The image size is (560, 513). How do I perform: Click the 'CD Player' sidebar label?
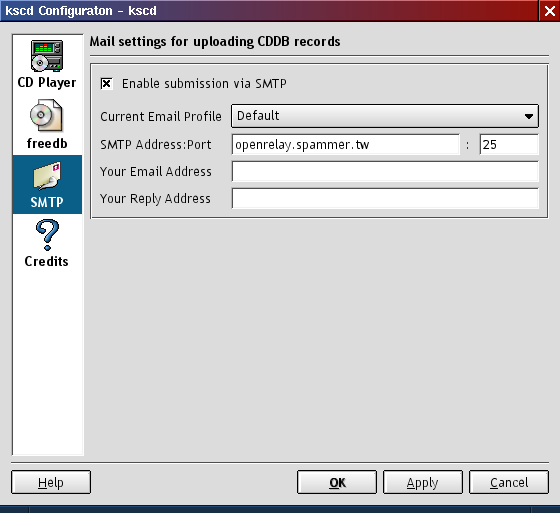[x=47, y=83]
